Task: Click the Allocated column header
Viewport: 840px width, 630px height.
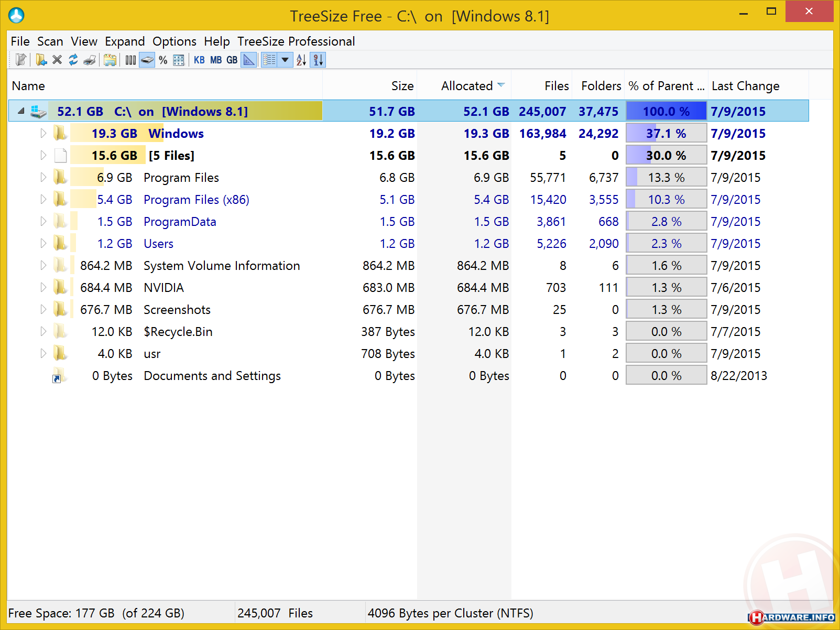Action: pyautogui.click(x=466, y=86)
